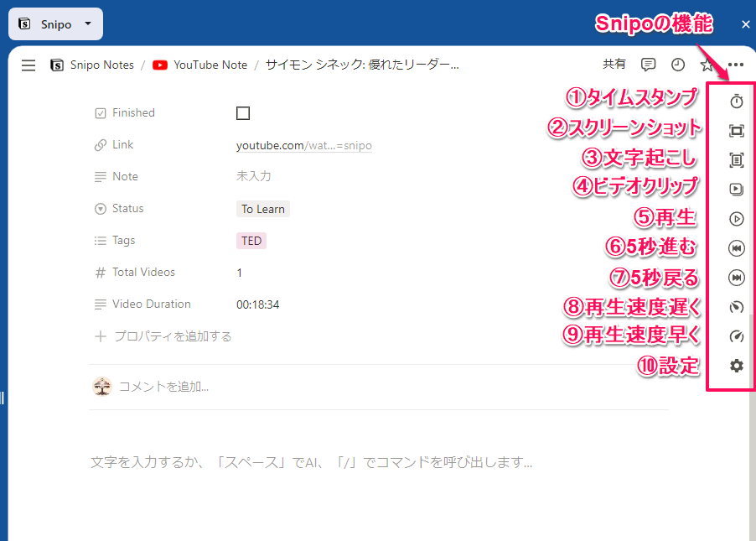
Task: Click the YouTube icon in breadcrumb
Action: [x=160, y=65]
